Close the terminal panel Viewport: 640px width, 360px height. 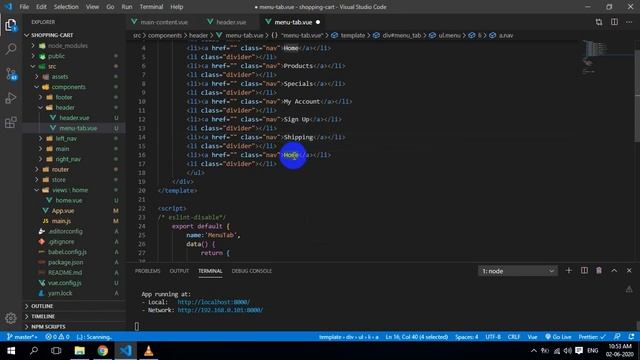tap(629, 271)
